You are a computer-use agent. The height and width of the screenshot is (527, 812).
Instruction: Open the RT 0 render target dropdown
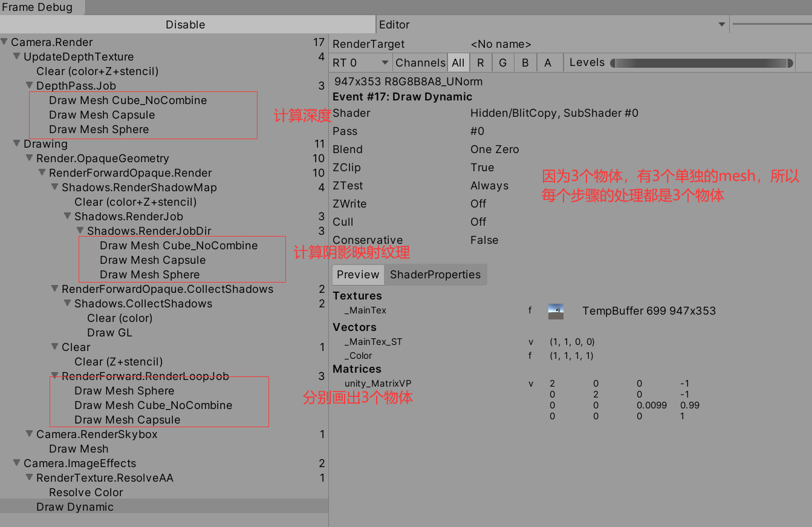pyautogui.click(x=361, y=62)
